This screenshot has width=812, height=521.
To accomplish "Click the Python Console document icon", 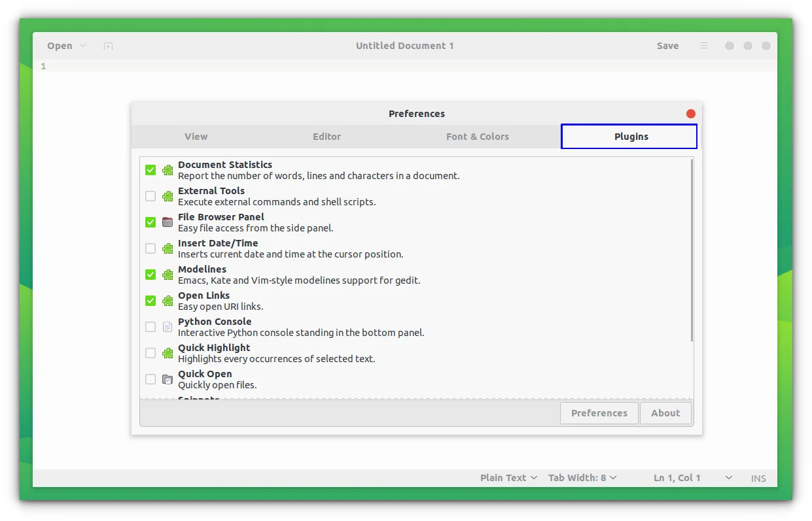I will [168, 327].
